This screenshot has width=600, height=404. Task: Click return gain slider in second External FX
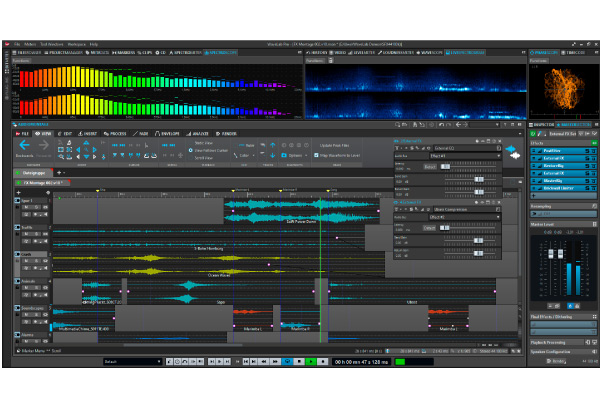click(x=478, y=253)
